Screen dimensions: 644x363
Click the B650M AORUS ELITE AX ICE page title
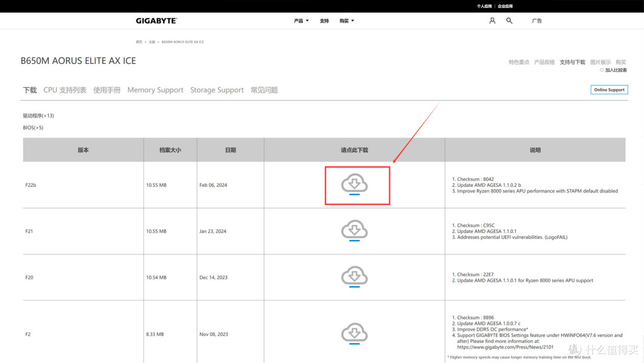click(x=78, y=61)
